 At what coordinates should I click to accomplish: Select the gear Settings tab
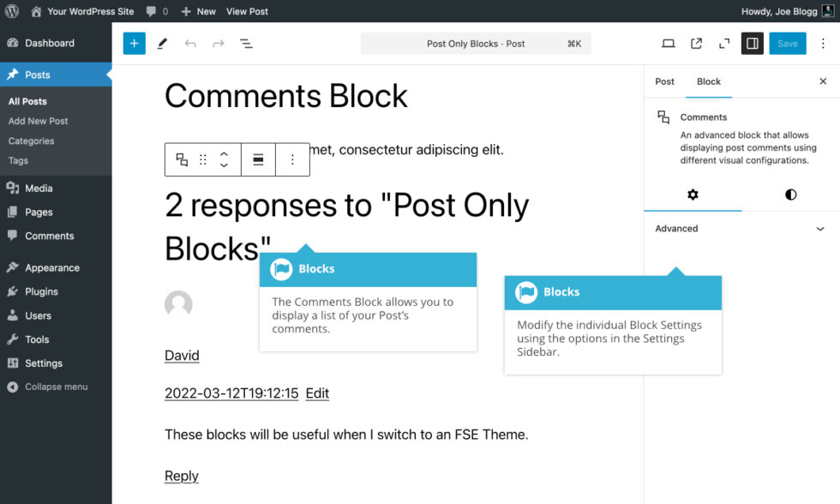[x=693, y=195]
